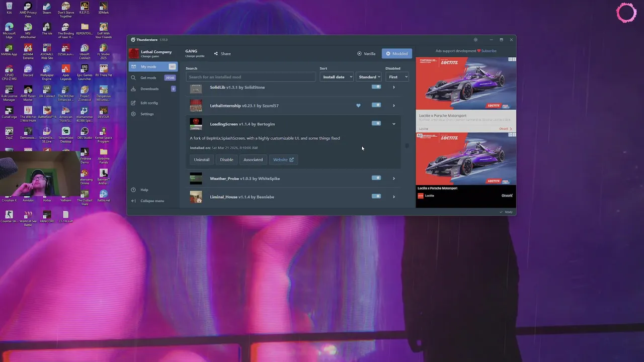Share the GANG profile

(x=222, y=53)
